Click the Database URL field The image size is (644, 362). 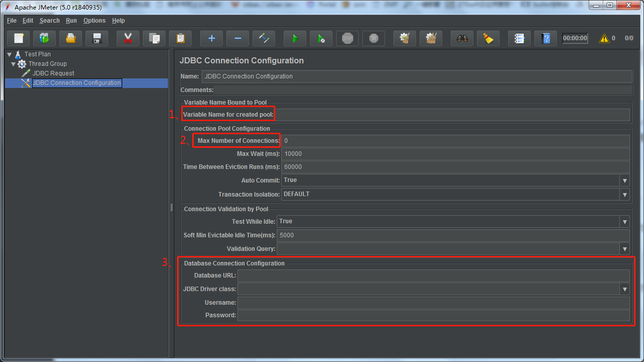click(434, 276)
